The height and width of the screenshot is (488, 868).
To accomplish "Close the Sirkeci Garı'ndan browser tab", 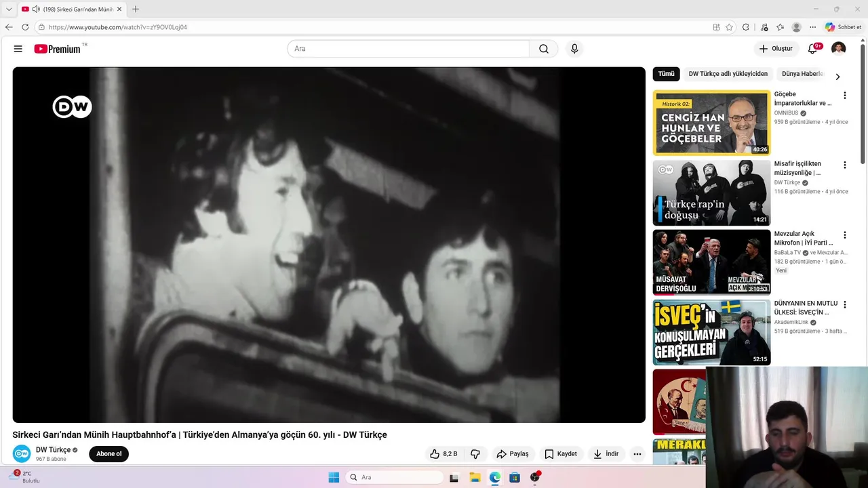I will (x=119, y=9).
